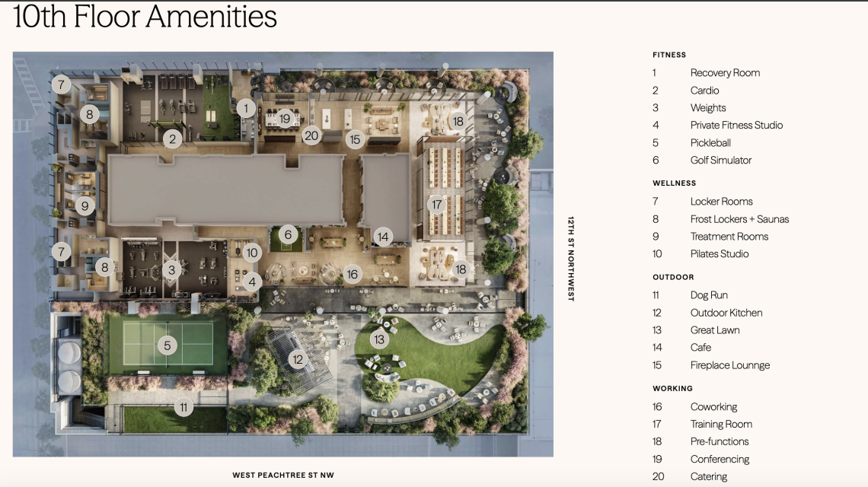Select the Coworking marker 16
Screen dimensions: 868x487
[352, 274]
